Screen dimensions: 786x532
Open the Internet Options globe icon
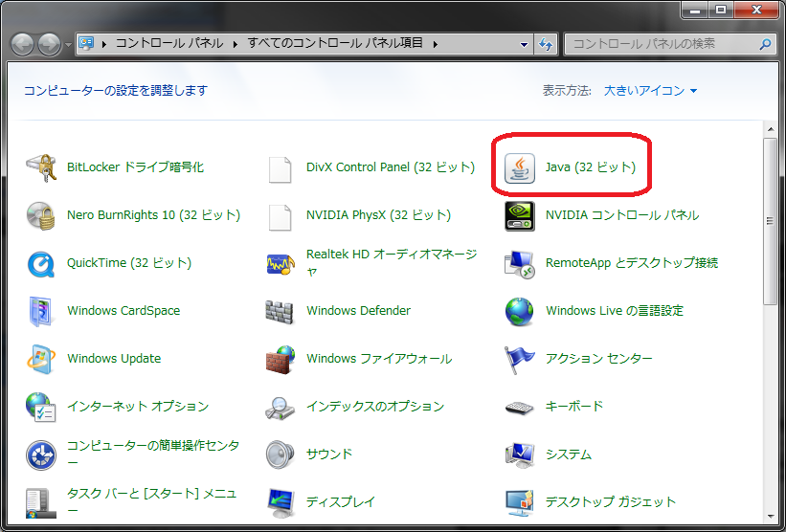[40, 407]
